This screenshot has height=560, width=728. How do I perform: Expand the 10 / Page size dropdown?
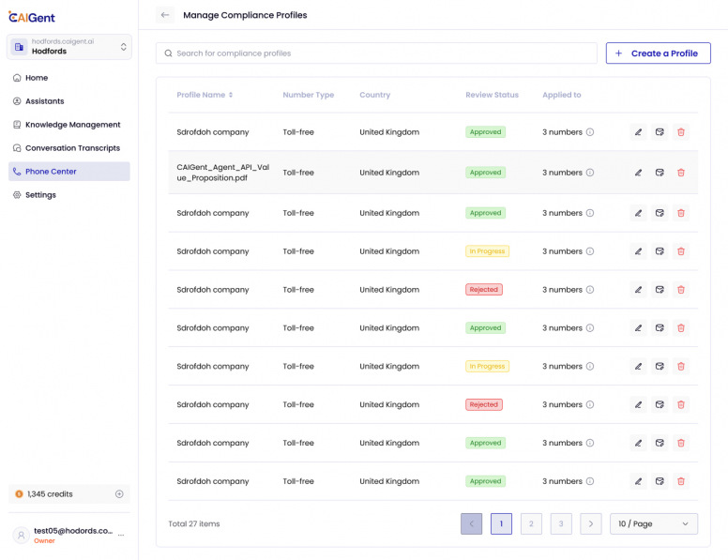653,523
